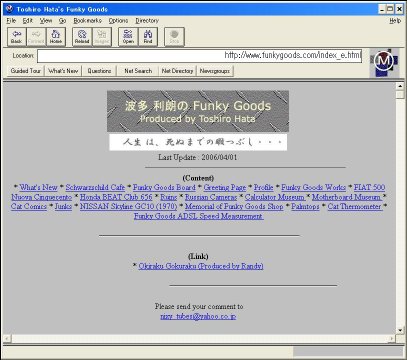Click the Back toolbar icon
The width and height of the screenshot is (407, 360).
17,37
